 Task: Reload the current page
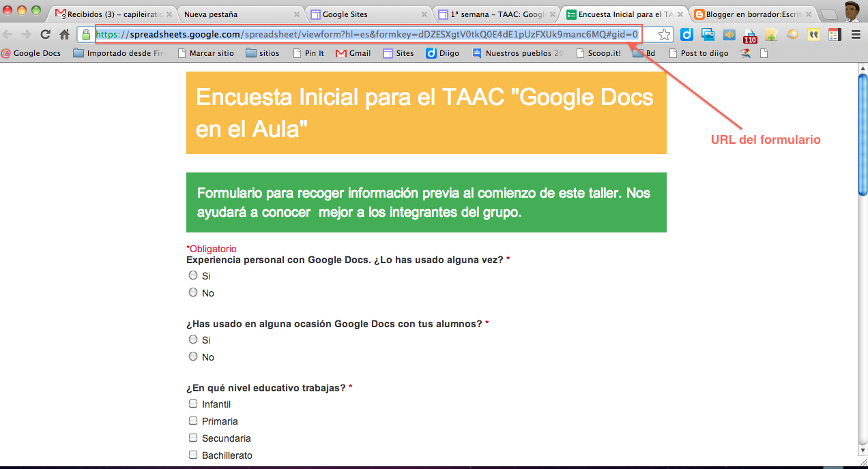(x=46, y=34)
